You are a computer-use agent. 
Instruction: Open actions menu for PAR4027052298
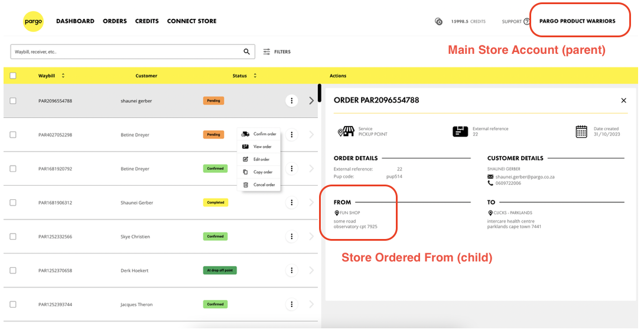[x=292, y=134]
